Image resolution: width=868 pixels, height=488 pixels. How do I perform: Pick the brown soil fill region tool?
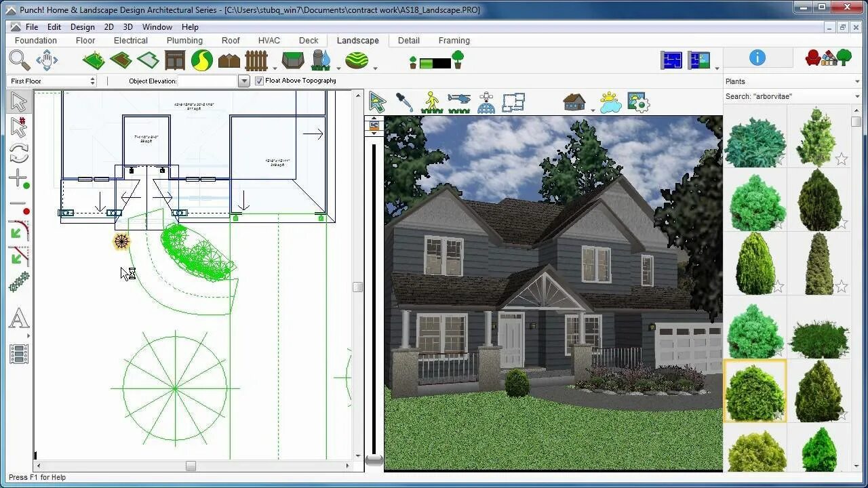(121, 60)
